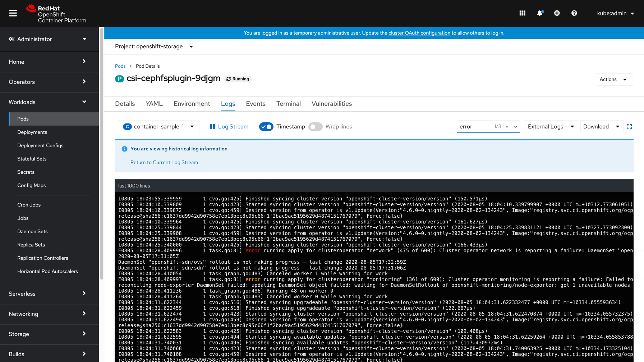
Task: Open Horizontal Pod Autoscalers in the sidebar
Action: (x=47, y=271)
